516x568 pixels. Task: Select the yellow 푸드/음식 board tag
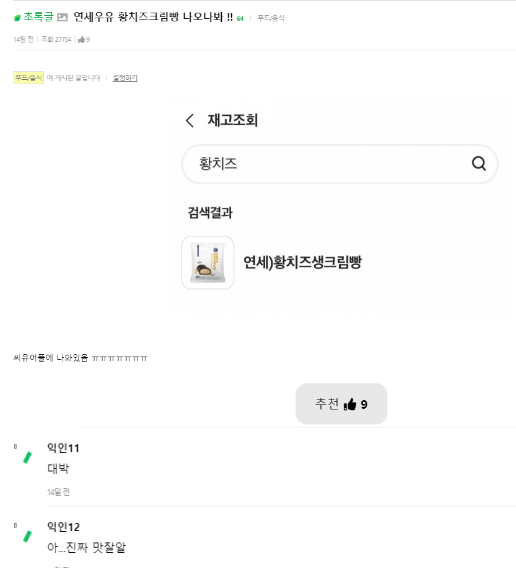(x=29, y=78)
